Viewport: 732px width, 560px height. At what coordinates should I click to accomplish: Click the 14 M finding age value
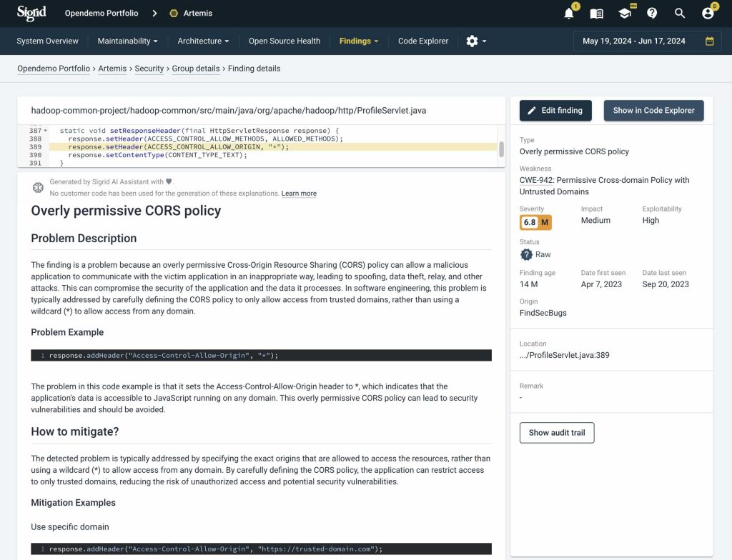point(528,285)
